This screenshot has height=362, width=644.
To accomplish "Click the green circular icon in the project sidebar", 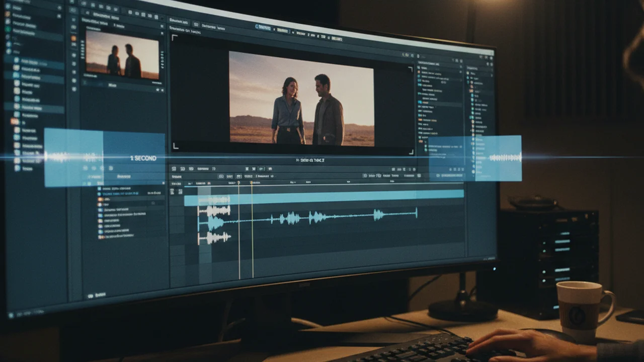I will [8, 29].
